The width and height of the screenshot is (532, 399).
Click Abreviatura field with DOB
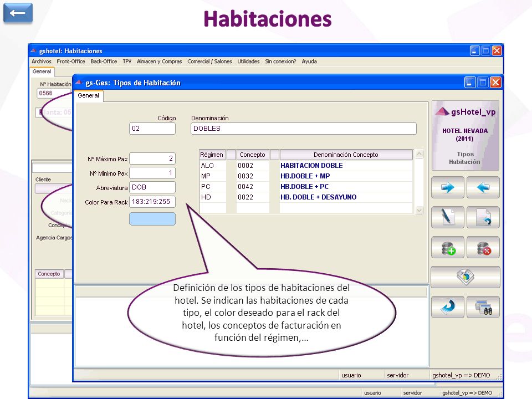[x=152, y=187]
